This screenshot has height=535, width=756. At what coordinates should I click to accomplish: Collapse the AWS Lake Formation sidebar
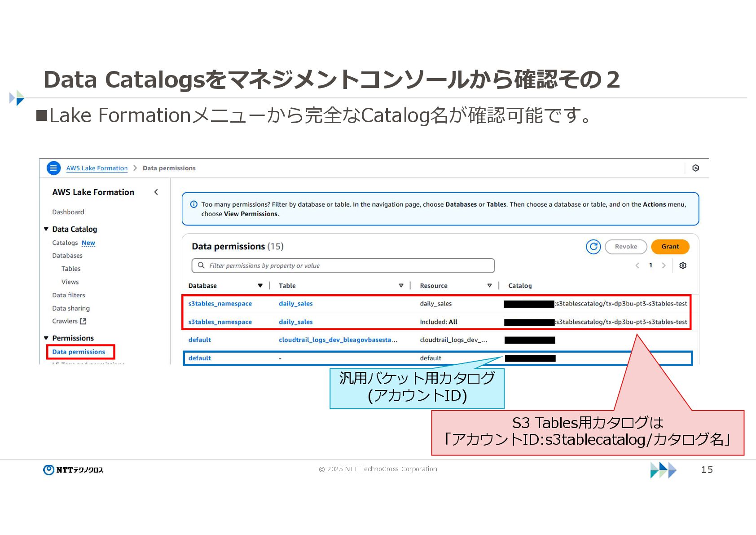point(156,192)
